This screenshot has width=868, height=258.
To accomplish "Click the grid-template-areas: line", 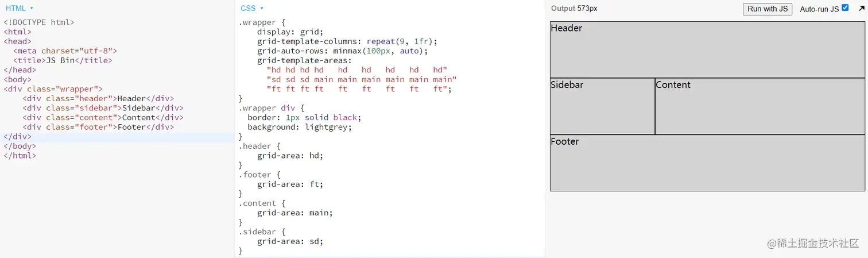I will (x=304, y=60).
